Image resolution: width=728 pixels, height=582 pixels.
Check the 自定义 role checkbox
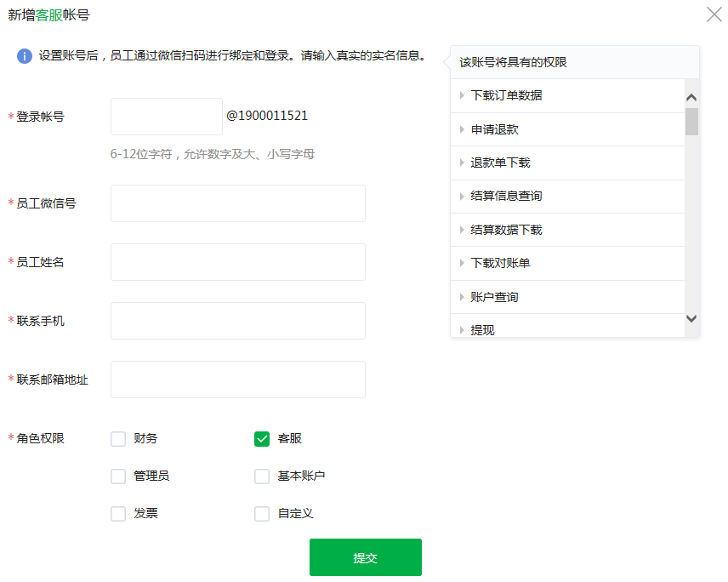pyautogui.click(x=262, y=514)
